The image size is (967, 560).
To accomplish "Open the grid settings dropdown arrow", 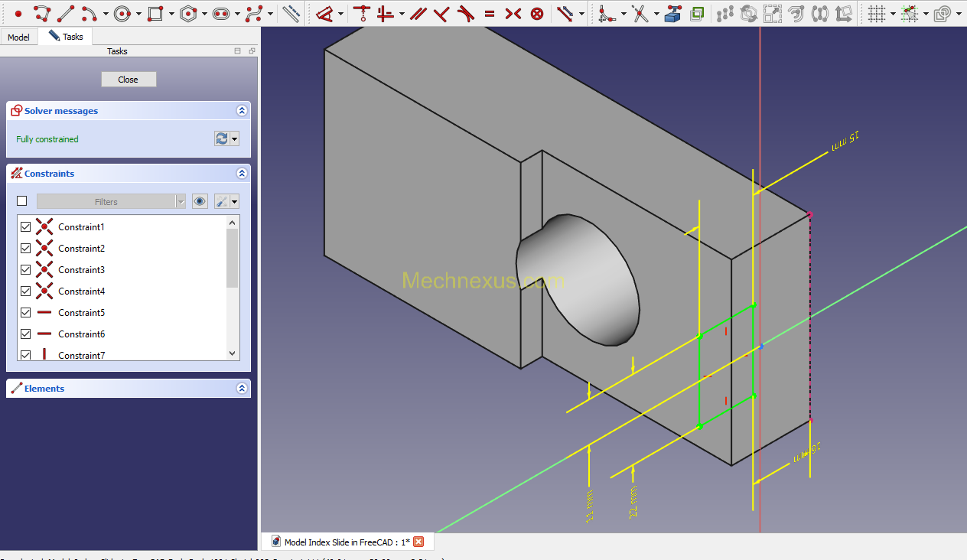I will (x=892, y=14).
